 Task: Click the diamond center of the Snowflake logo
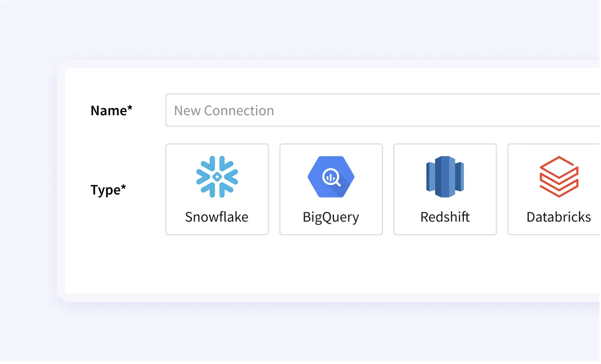click(x=217, y=177)
